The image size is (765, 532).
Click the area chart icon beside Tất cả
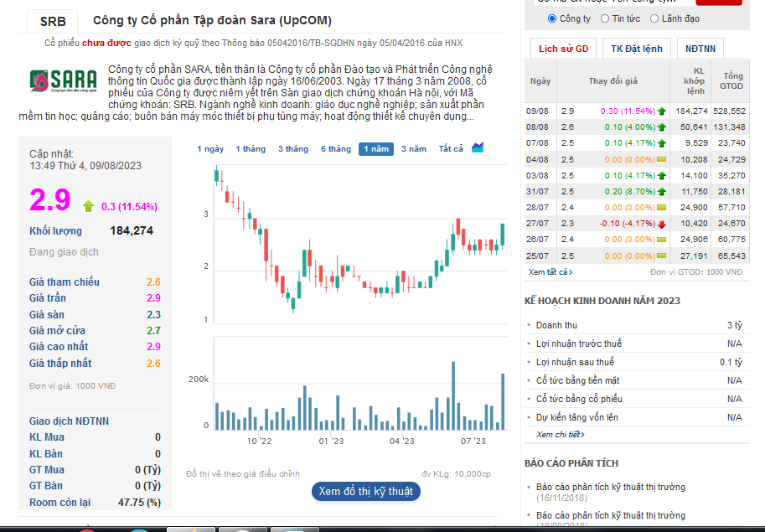coord(478,147)
